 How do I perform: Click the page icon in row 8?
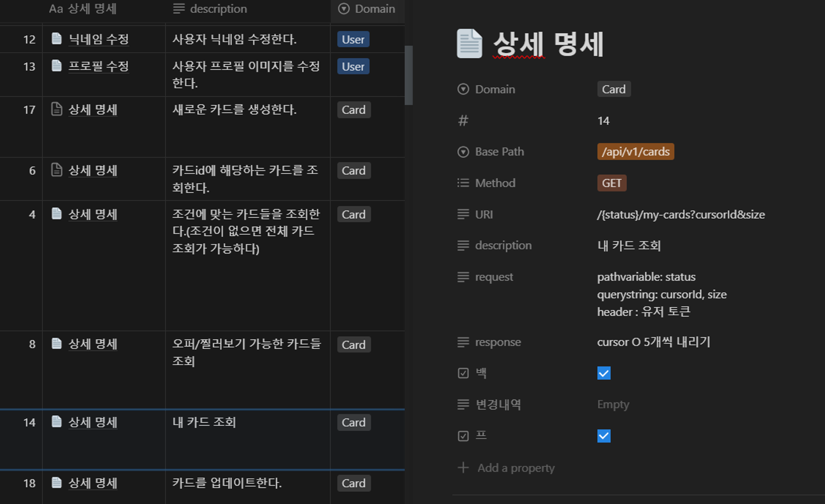(56, 344)
